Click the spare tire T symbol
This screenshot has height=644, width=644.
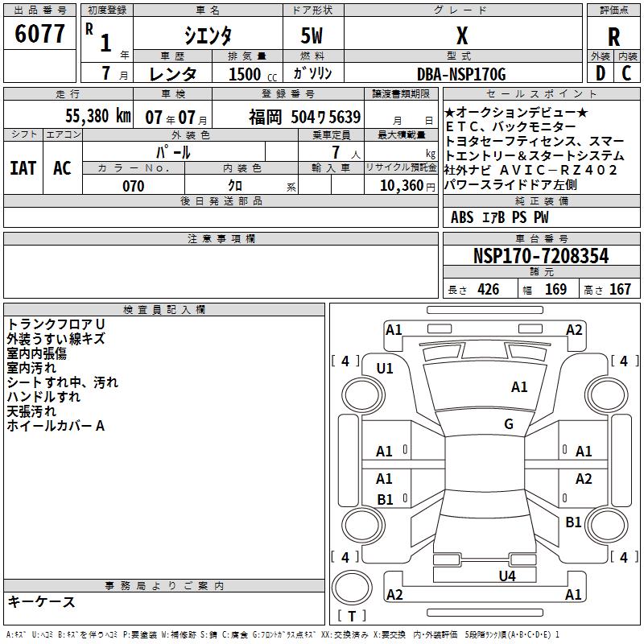tap(352, 617)
